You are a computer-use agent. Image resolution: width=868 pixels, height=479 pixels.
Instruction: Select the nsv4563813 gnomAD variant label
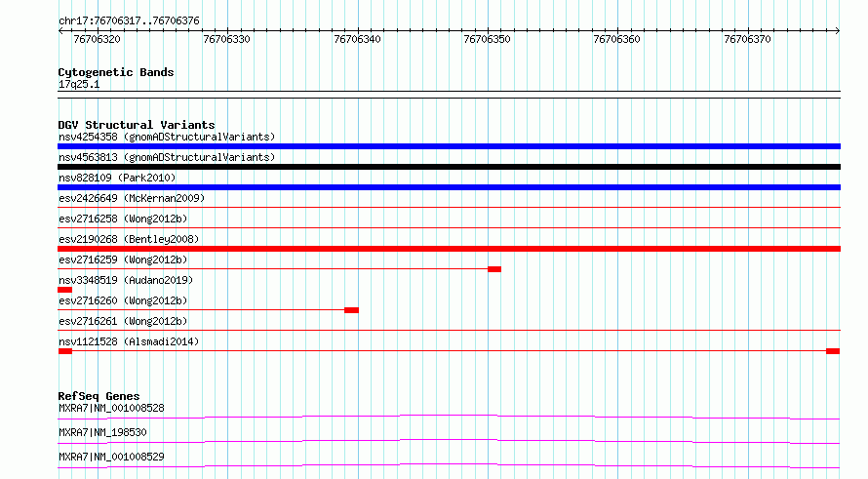[167, 157]
